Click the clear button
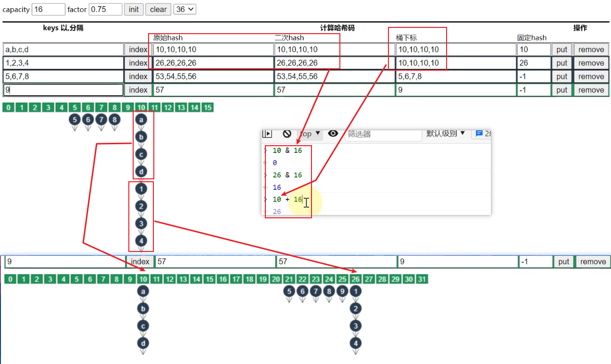This screenshot has width=611, height=364. tap(158, 9)
